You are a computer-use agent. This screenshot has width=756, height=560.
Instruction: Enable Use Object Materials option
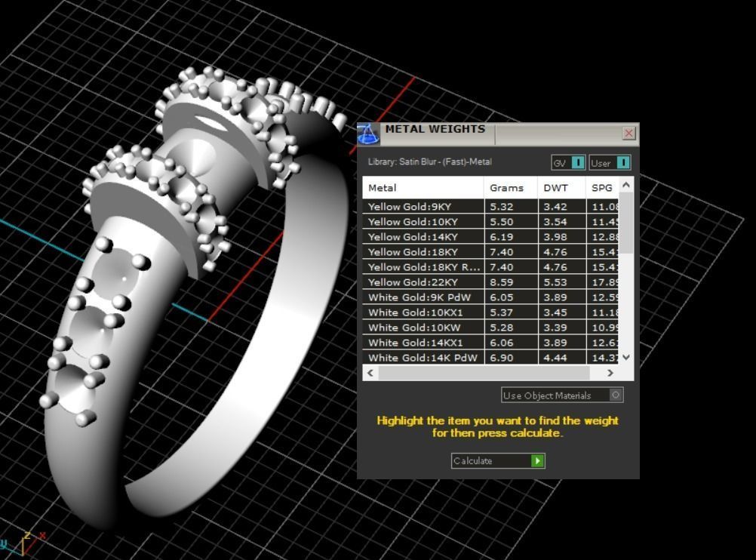tap(562, 395)
